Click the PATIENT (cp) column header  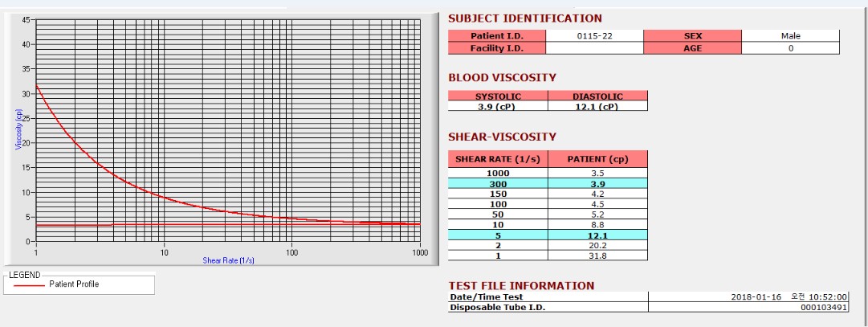point(597,159)
